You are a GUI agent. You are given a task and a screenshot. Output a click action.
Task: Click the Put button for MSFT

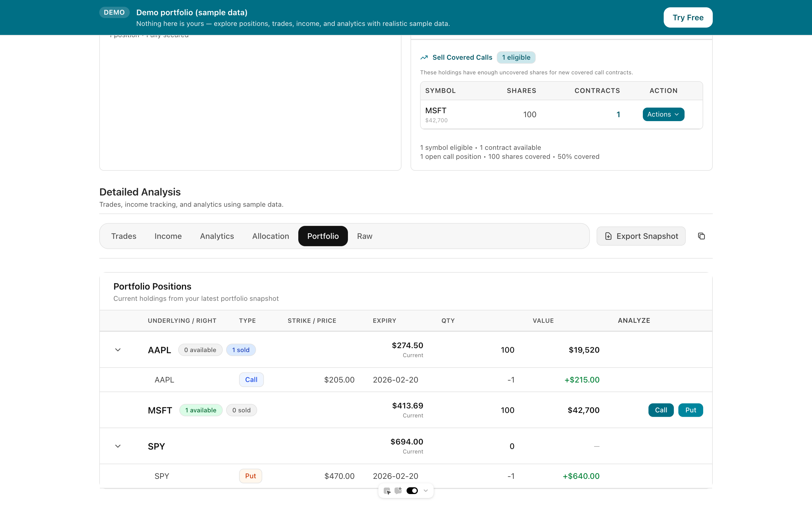[x=690, y=410]
